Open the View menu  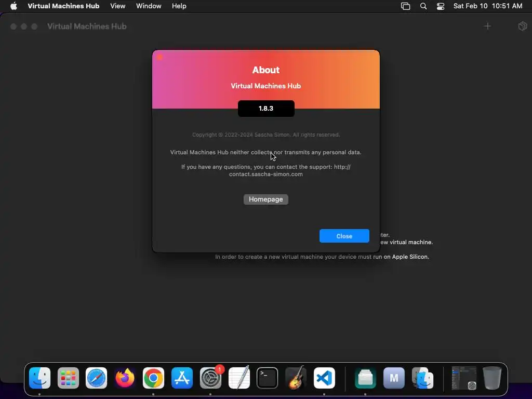(118, 6)
